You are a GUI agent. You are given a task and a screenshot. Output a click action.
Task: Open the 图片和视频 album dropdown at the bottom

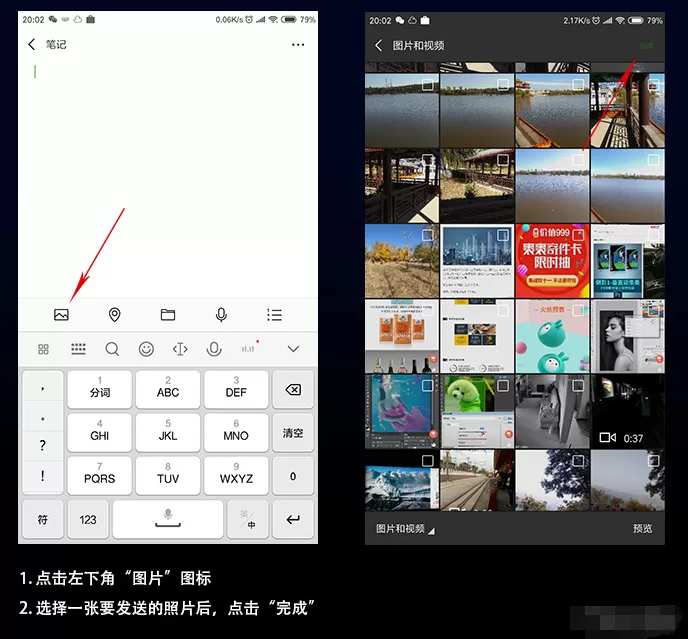(x=405, y=529)
